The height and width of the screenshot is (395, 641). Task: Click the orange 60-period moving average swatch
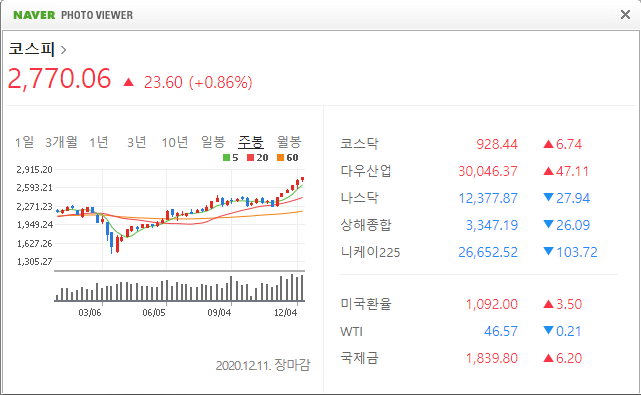pos(280,157)
